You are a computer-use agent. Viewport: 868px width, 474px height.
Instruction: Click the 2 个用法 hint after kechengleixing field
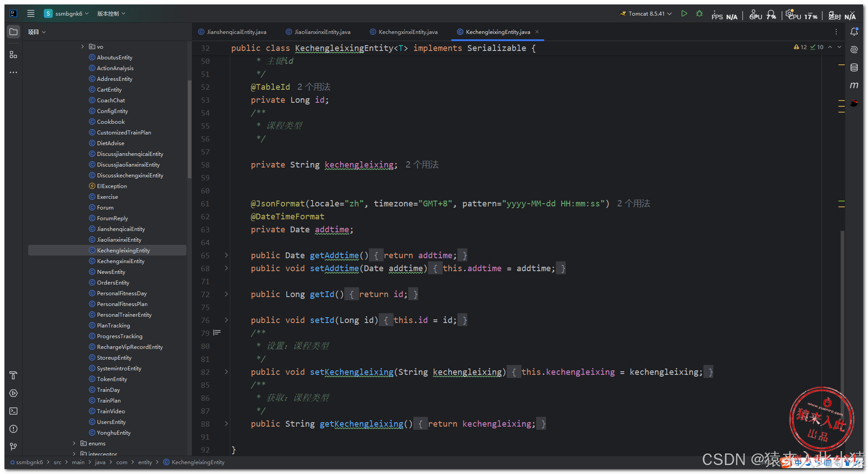pyautogui.click(x=422, y=164)
